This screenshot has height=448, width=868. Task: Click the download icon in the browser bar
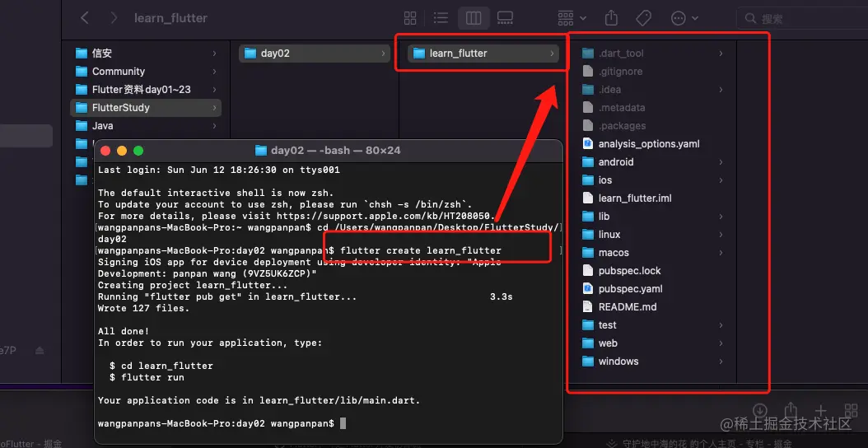click(x=760, y=409)
